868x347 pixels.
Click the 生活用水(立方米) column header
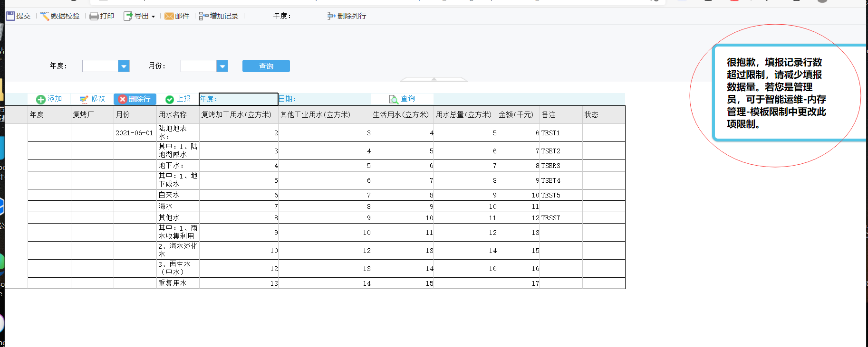pyautogui.click(x=402, y=114)
